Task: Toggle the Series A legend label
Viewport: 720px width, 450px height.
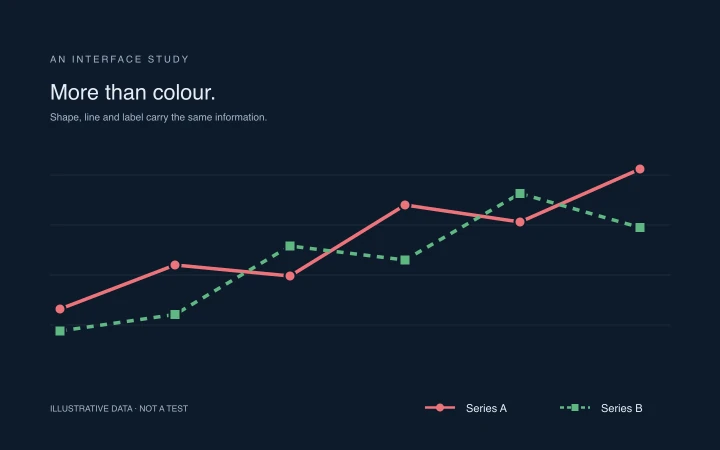Action: (486, 408)
